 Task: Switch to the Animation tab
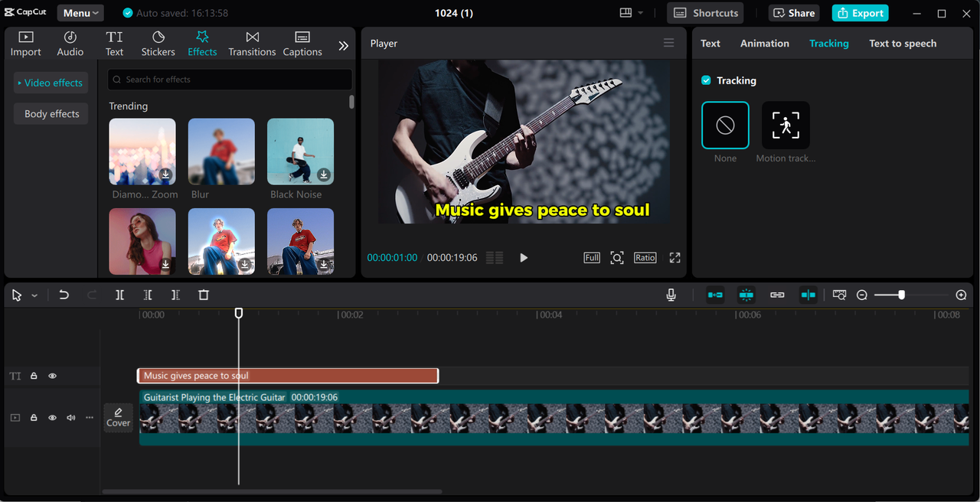pyautogui.click(x=765, y=44)
